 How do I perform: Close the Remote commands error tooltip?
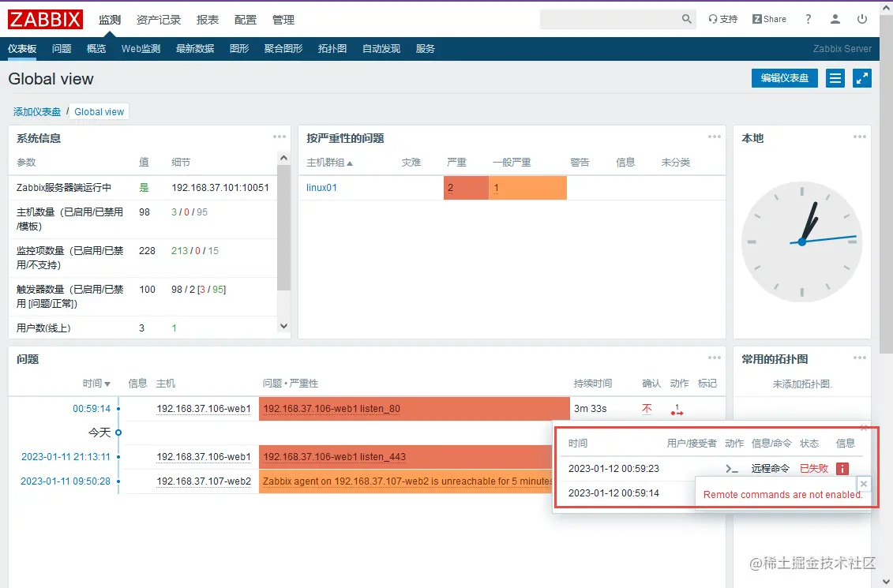(x=863, y=484)
